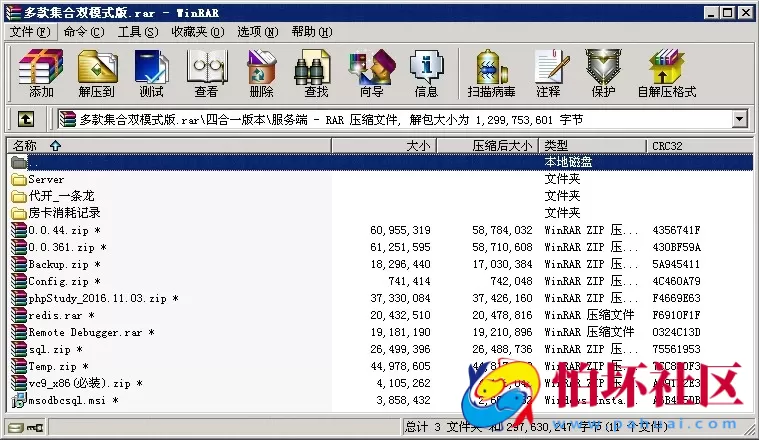Select the 房卡消耗记录 folder icon

18,213
